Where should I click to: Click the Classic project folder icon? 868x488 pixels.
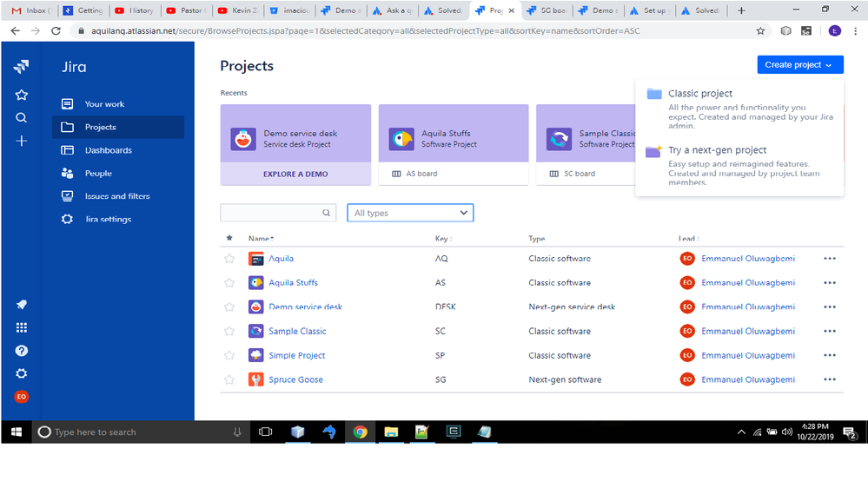click(654, 94)
